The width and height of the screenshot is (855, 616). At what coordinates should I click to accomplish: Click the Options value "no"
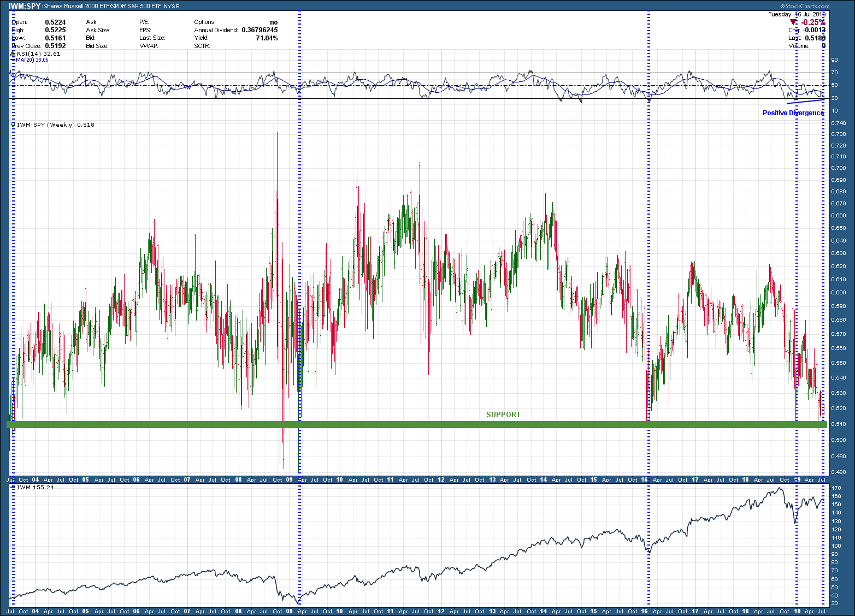274,22
